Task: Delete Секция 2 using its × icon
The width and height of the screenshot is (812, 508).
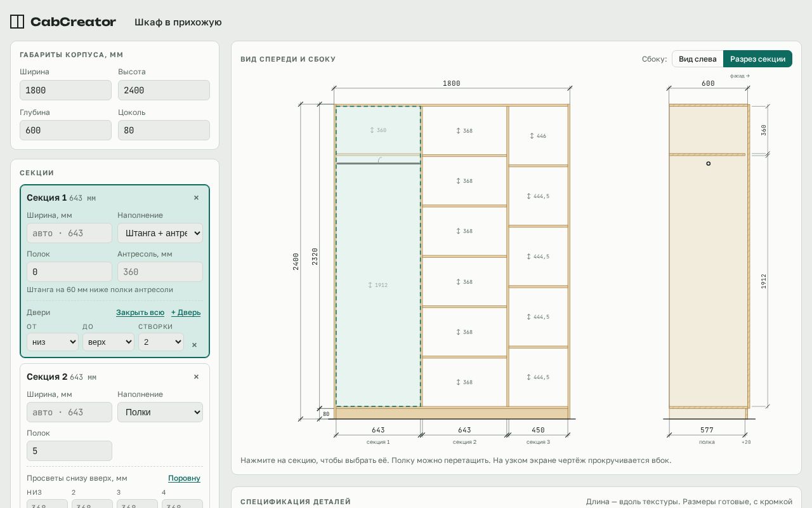Action: click(x=196, y=377)
